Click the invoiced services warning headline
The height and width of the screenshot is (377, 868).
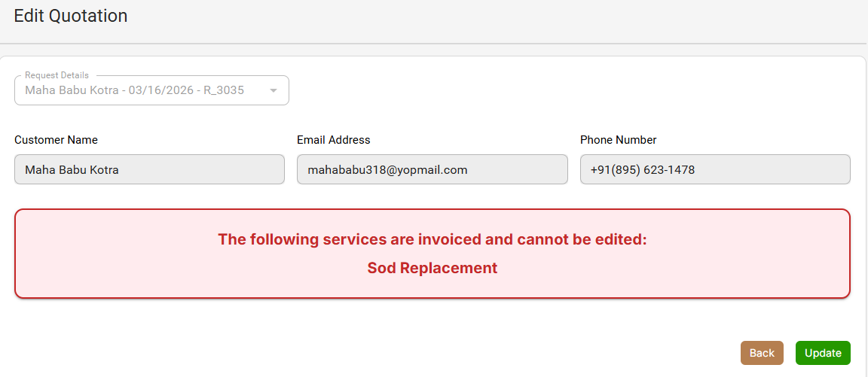click(x=432, y=239)
